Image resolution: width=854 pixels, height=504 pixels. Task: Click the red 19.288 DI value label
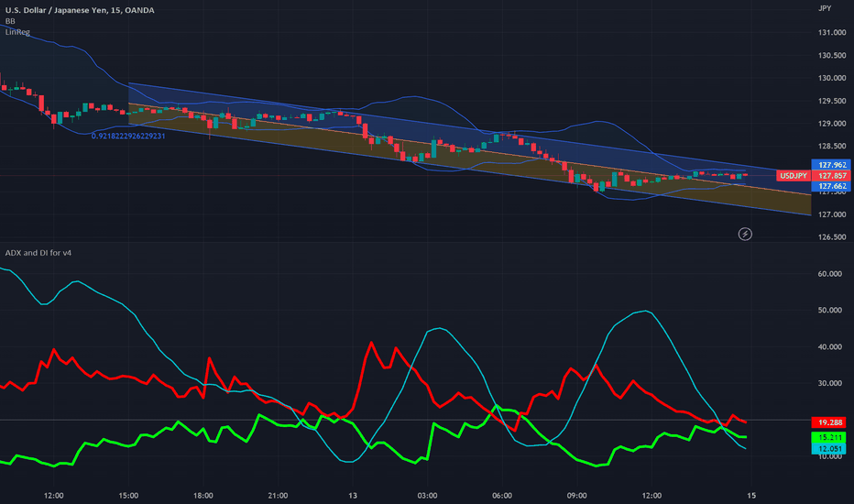tap(829, 422)
